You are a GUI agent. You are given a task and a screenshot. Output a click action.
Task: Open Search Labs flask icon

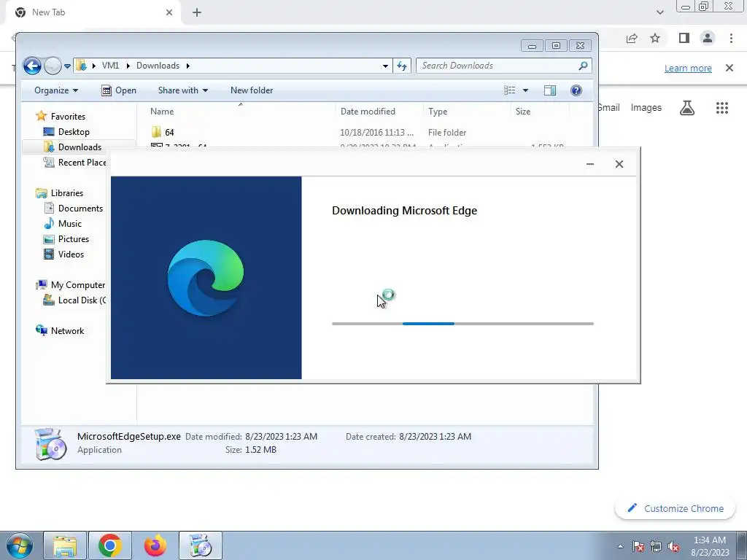tap(687, 108)
